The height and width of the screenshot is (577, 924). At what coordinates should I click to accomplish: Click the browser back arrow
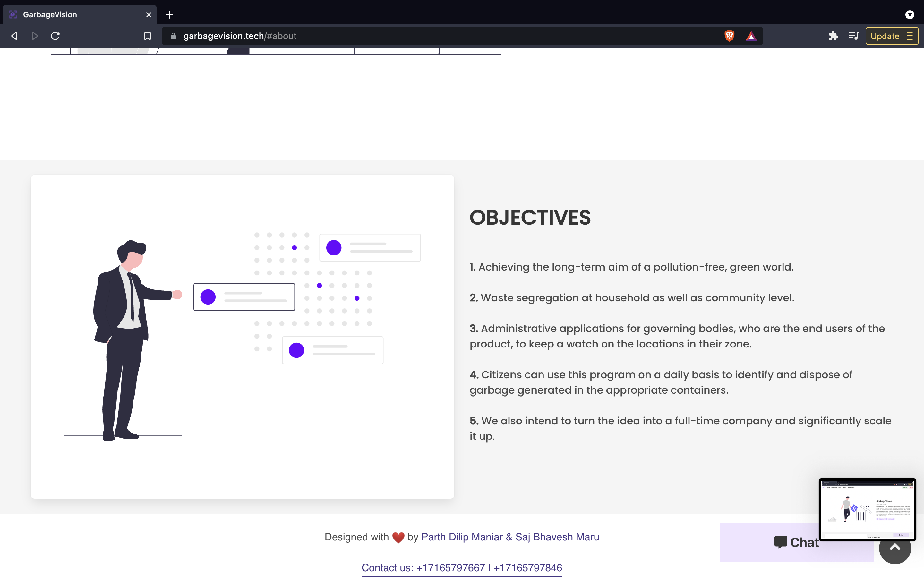pyautogui.click(x=14, y=36)
